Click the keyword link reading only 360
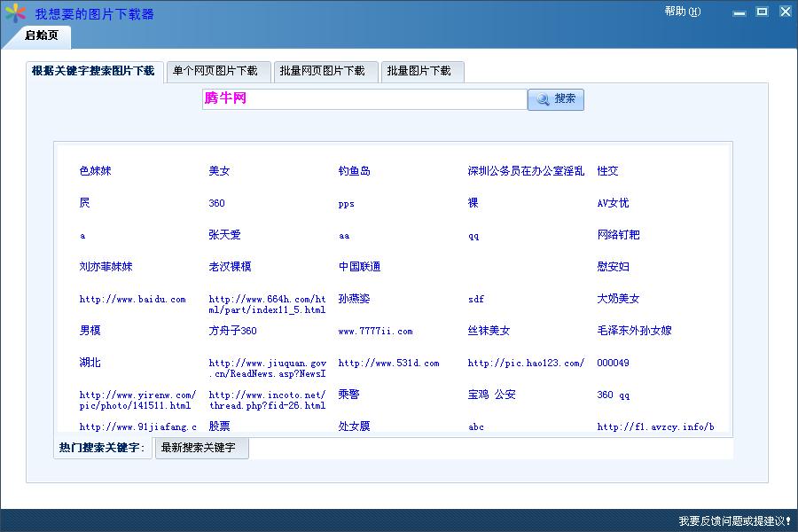The image size is (798, 532). (x=217, y=203)
